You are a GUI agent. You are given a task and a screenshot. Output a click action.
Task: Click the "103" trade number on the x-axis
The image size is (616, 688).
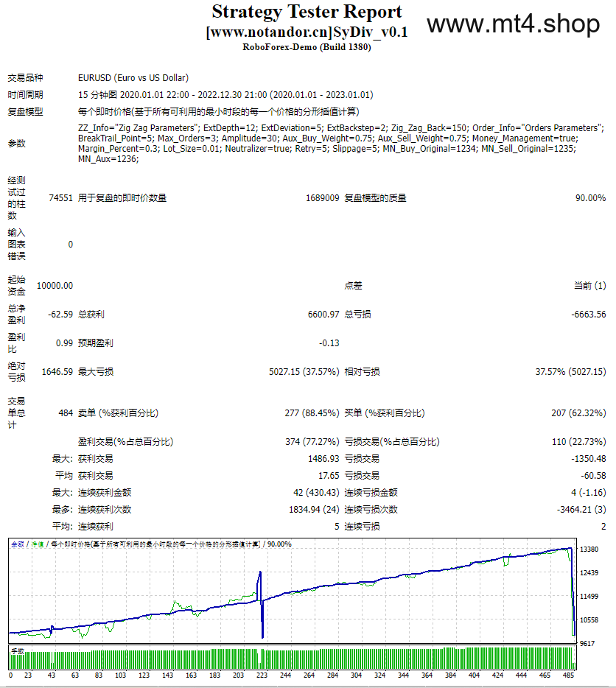coord(120,675)
